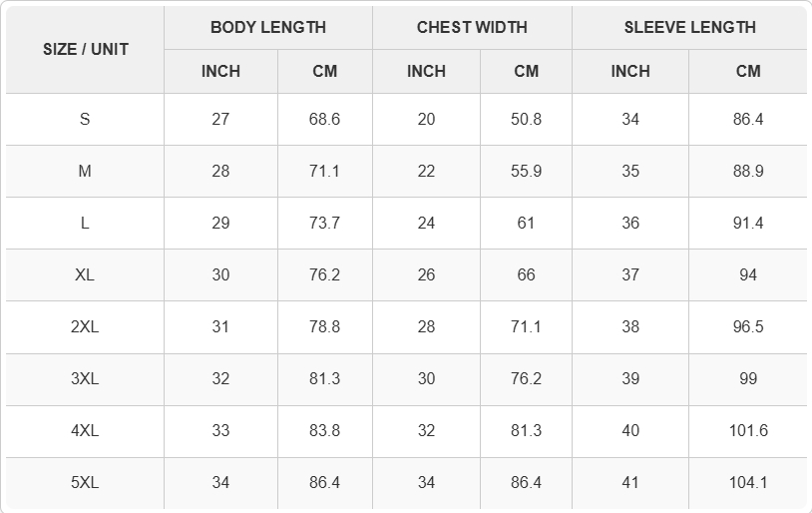The width and height of the screenshot is (812, 513).
Task: Click the XL size row label
Action: 85,275
